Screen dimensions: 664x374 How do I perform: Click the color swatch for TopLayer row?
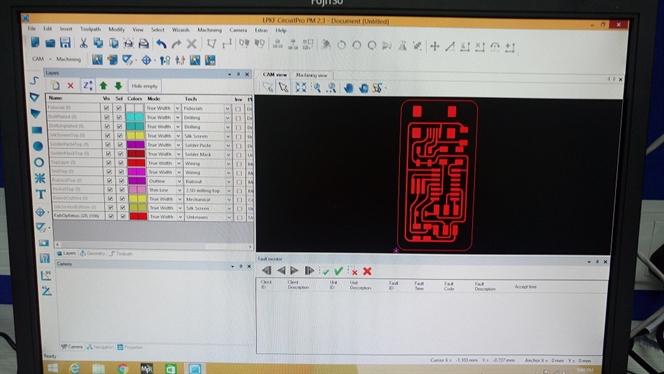(x=136, y=163)
